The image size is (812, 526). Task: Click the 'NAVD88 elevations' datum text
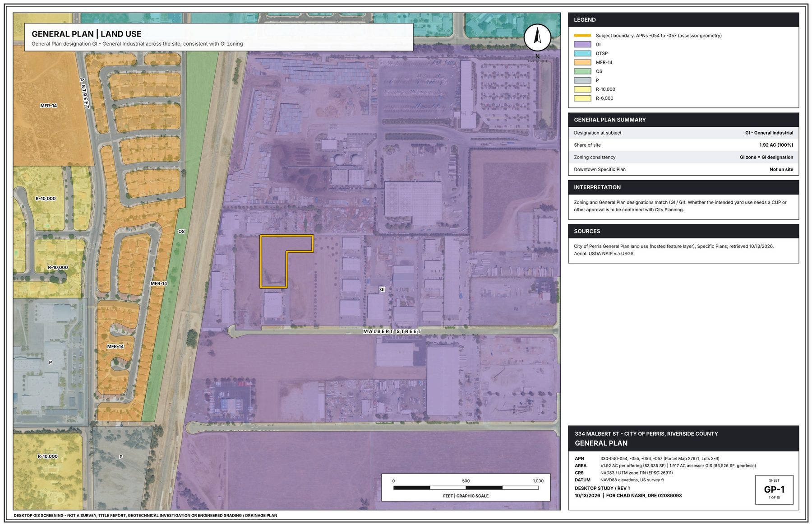pos(632,480)
